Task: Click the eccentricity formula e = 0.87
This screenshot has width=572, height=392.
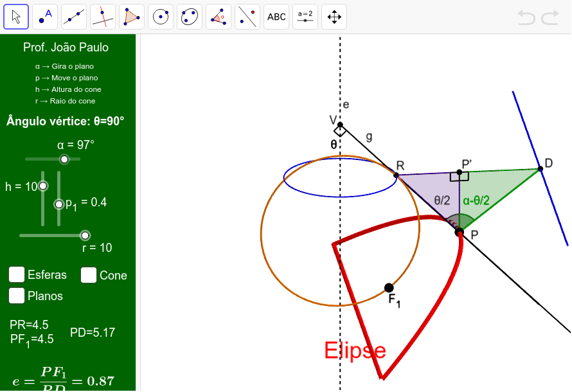Action: 64,380
